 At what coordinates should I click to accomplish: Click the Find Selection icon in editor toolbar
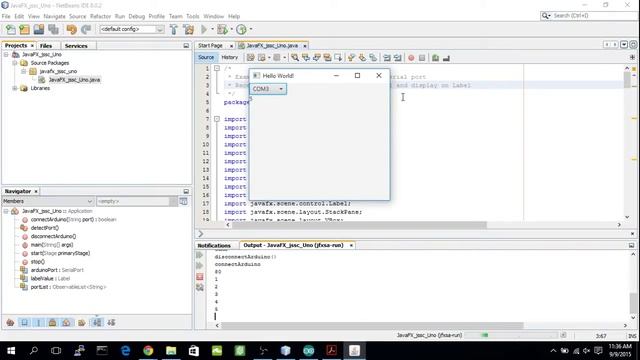295,58
